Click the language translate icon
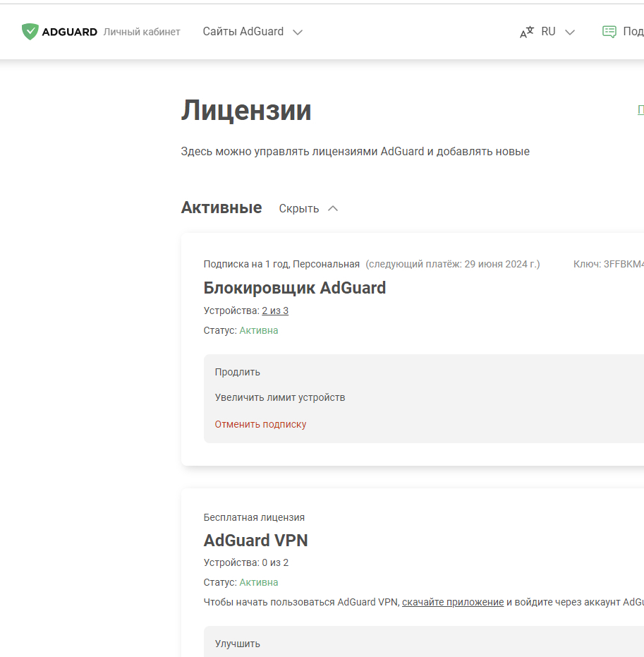 coord(527,32)
